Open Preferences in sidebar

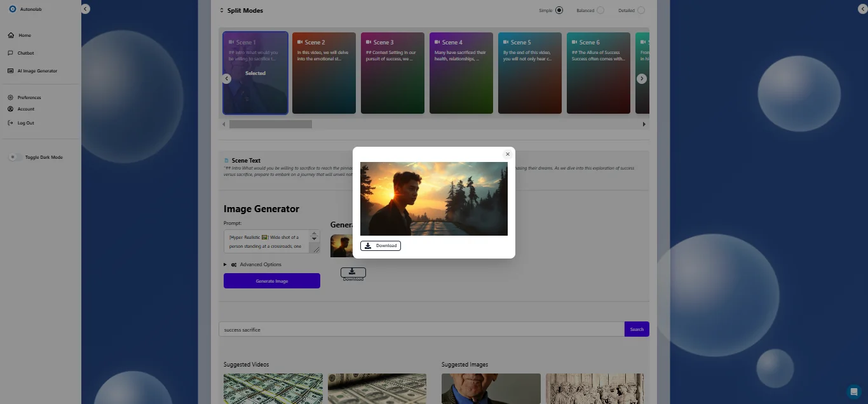(x=29, y=98)
